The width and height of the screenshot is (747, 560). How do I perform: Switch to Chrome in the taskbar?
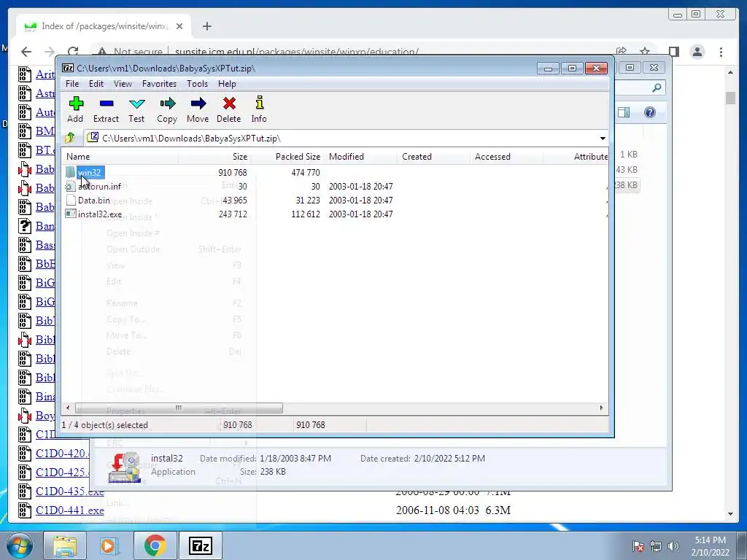(155, 545)
